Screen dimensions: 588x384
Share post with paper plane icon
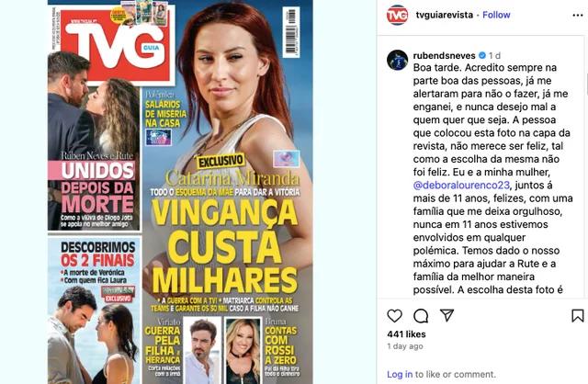(447, 315)
